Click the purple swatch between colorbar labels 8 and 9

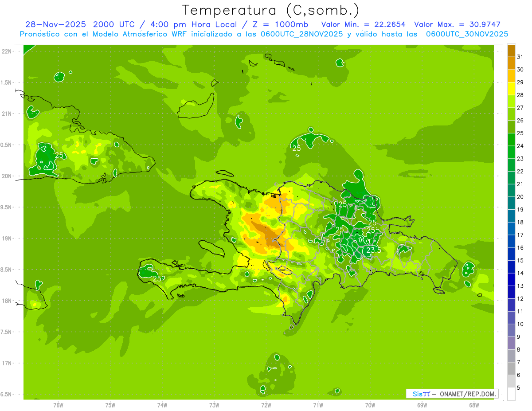point(511,343)
